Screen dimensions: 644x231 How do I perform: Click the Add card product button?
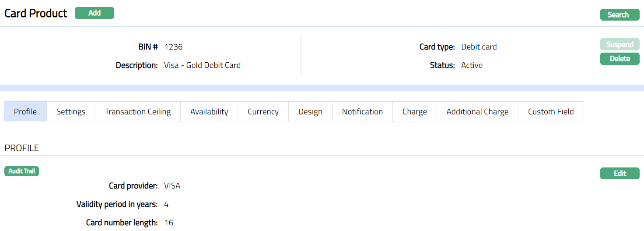(x=94, y=13)
